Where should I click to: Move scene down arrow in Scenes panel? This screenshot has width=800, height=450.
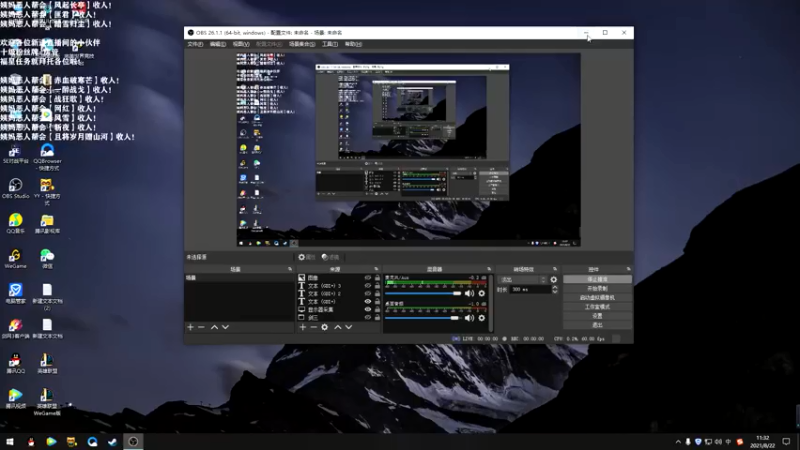tap(226, 327)
